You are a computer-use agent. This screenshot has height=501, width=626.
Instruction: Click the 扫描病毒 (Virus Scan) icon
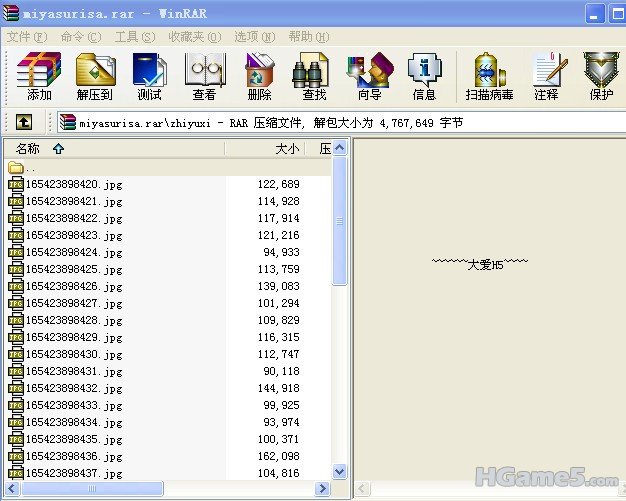pyautogui.click(x=487, y=76)
